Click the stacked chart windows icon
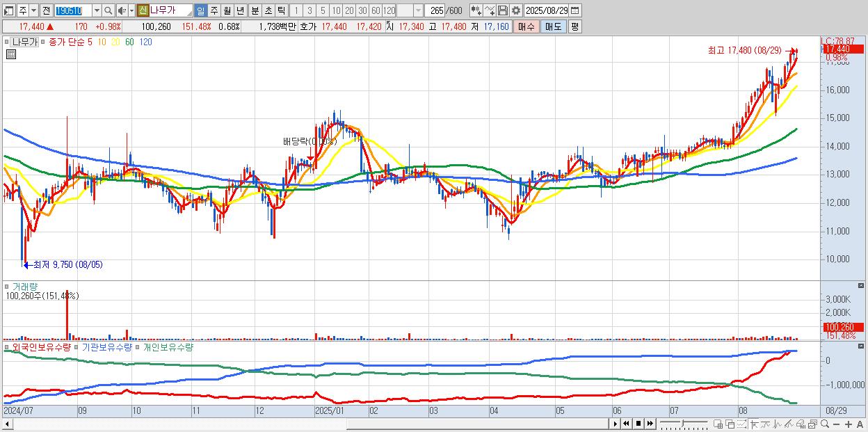The image size is (868, 432). 812,424
